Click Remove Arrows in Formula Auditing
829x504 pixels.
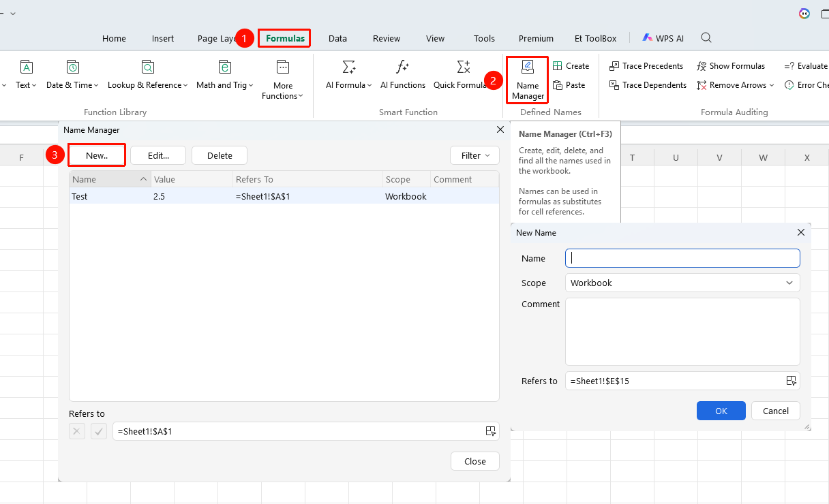click(735, 85)
